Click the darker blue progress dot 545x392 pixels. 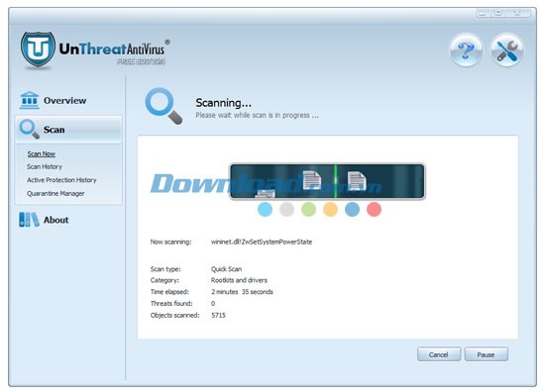tap(352, 210)
